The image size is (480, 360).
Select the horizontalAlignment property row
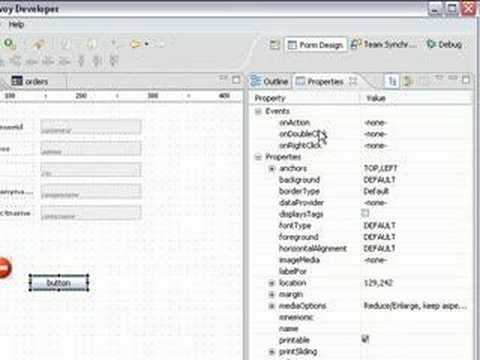[x=362, y=248]
